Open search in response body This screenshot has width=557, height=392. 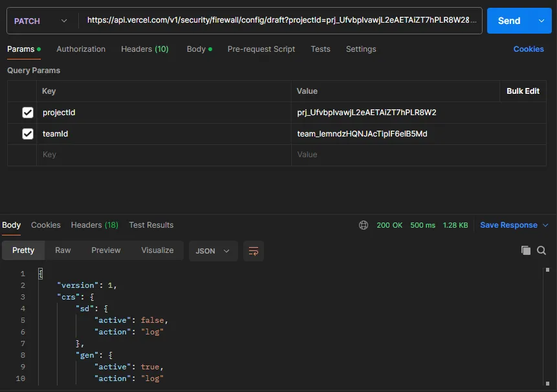(x=541, y=250)
